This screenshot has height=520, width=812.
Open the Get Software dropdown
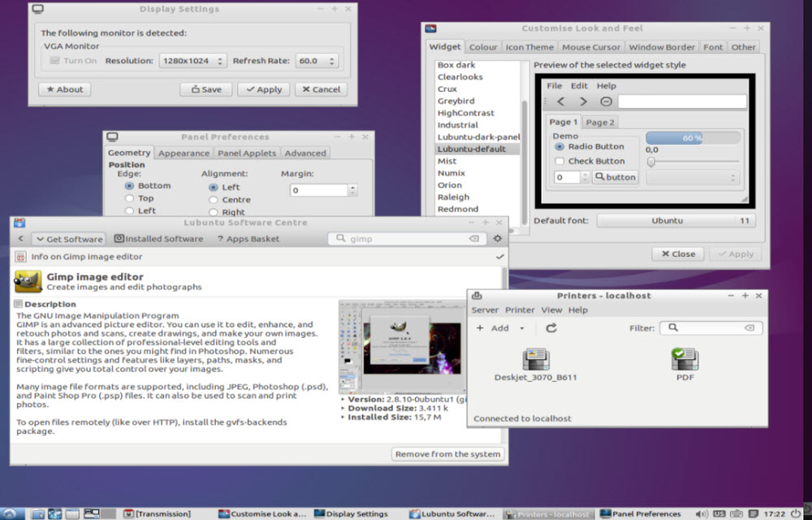(x=69, y=239)
